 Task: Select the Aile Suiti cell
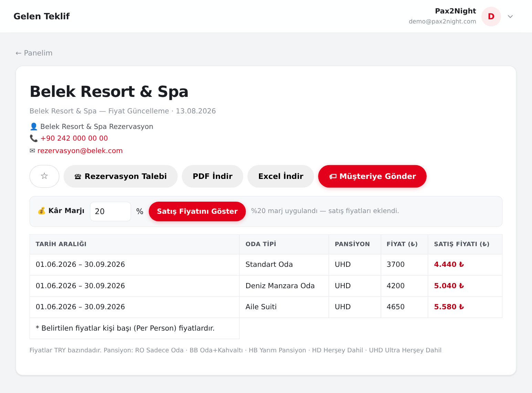click(284, 307)
